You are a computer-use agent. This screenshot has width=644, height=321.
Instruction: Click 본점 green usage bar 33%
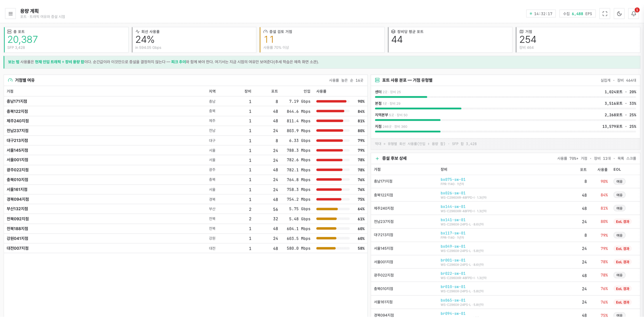[x=418, y=109]
